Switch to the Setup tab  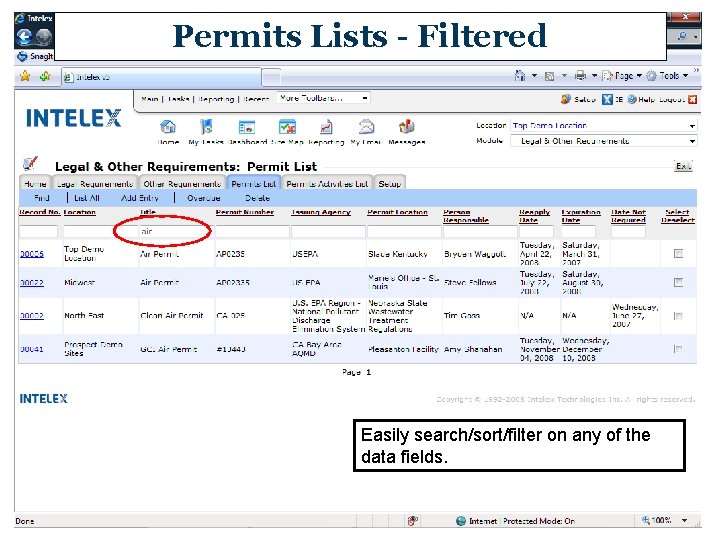389,183
